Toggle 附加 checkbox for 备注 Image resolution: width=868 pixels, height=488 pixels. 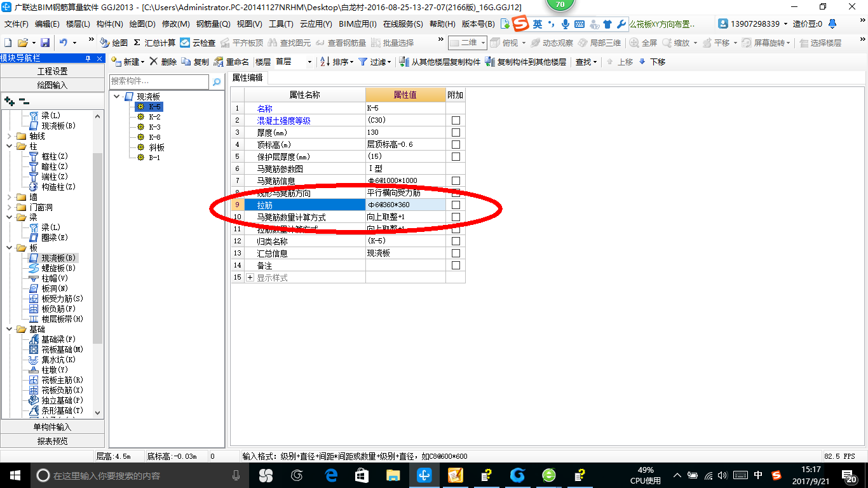tap(456, 266)
